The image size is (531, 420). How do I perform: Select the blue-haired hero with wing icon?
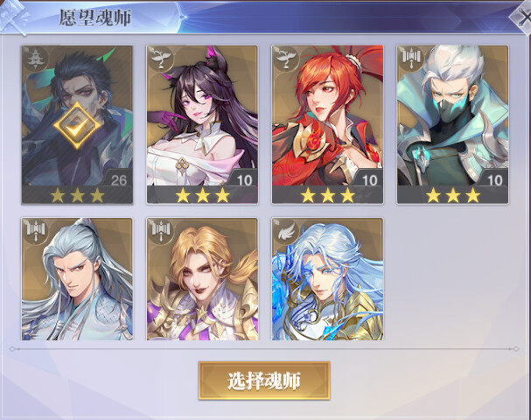click(x=327, y=279)
